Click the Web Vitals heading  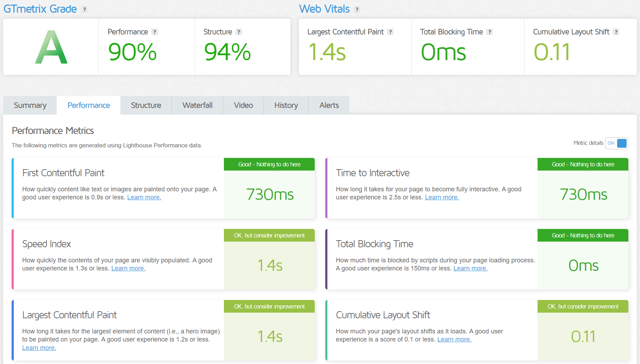point(324,9)
